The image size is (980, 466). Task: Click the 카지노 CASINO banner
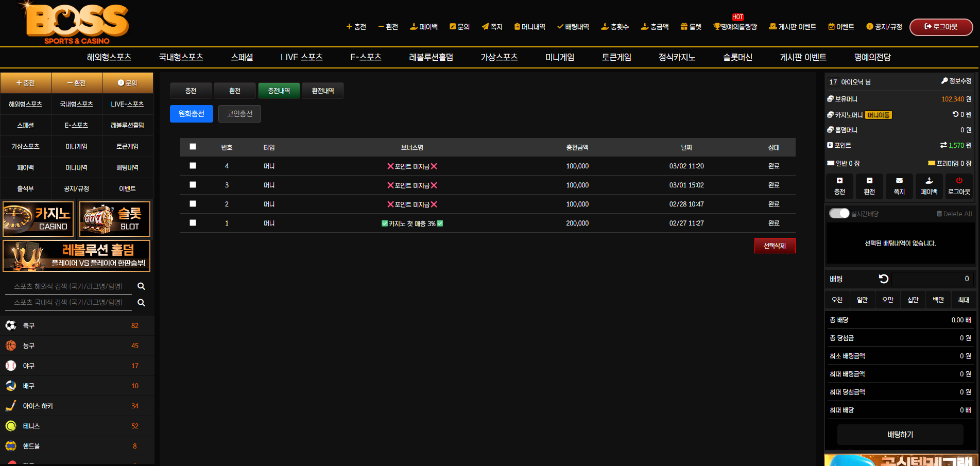coord(38,219)
